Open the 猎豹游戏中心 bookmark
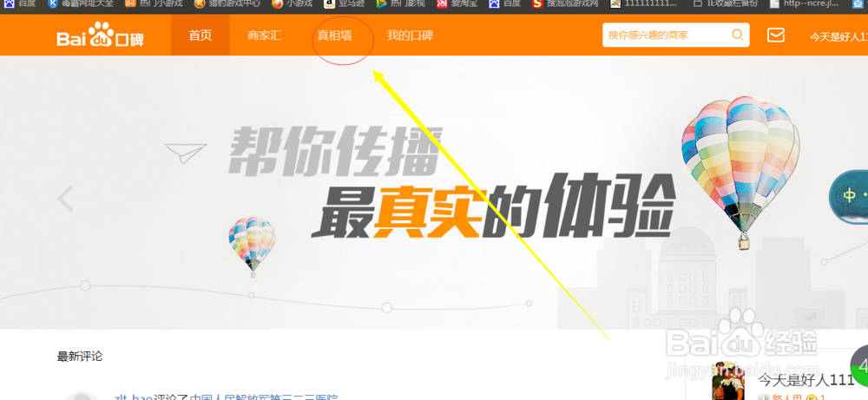Screen dimensions: 868x400 tap(227, 3)
